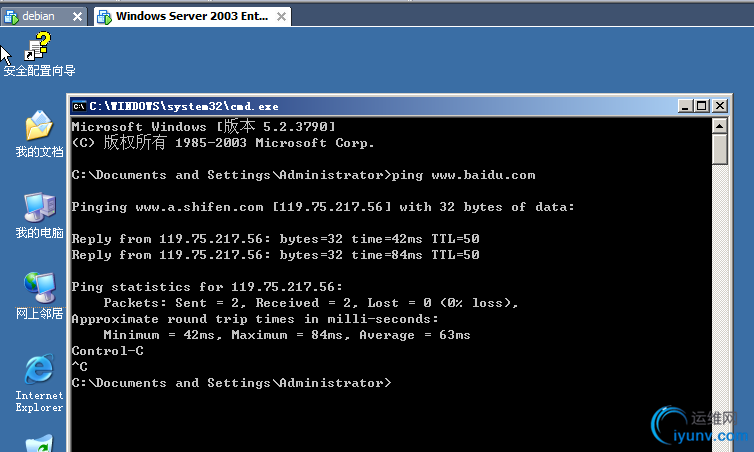This screenshot has height=452, width=754.
Task: Click the 'Approximate round trip times' line
Action: coord(255,319)
